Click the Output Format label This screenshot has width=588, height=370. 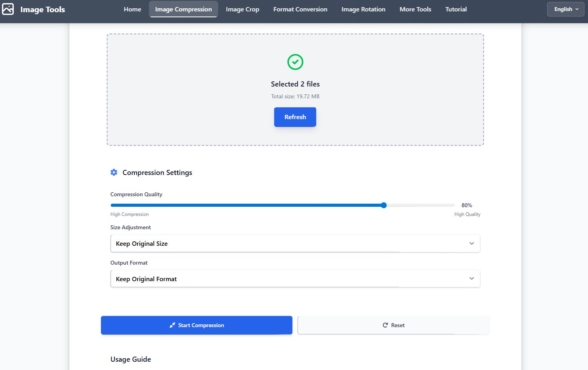click(x=129, y=263)
